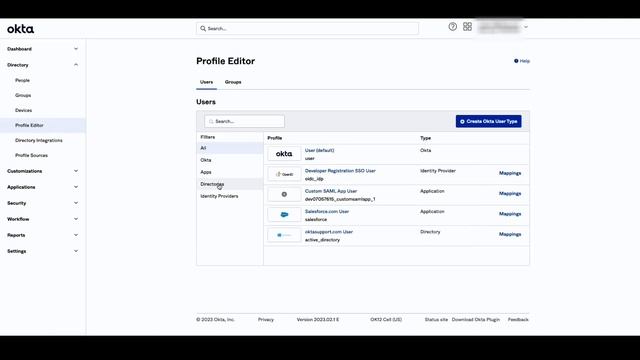This screenshot has width=640, height=360.
Task: Select Profile Editor in the sidebar
Action: click(x=43, y=125)
